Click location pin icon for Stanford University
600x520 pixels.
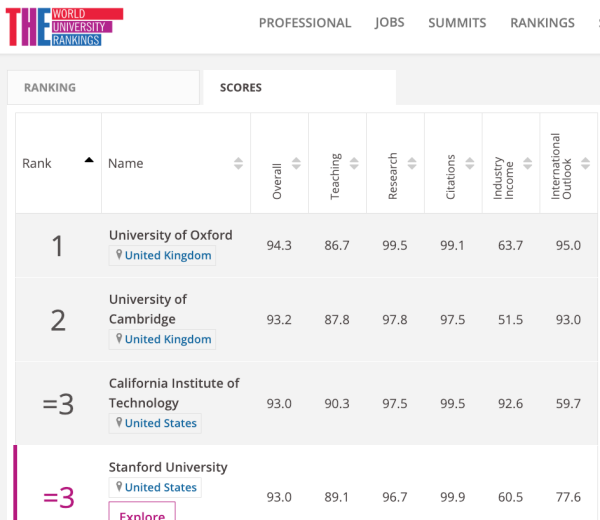119,486
